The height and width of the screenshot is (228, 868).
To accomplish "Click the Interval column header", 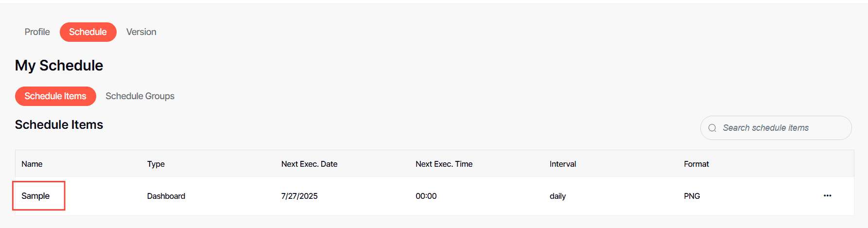I will pyautogui.click(x=563, y=164).
